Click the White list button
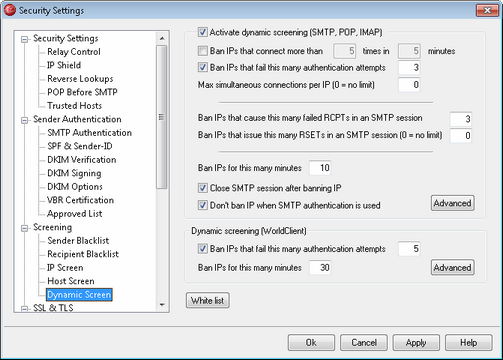Viewport: 503px width, 360px height. coord(207,300)
